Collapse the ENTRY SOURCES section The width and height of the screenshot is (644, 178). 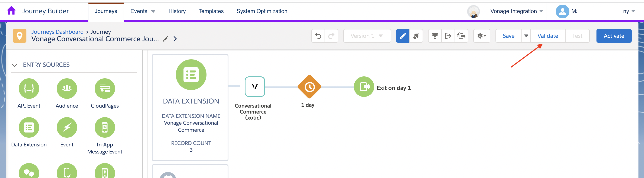14,65
